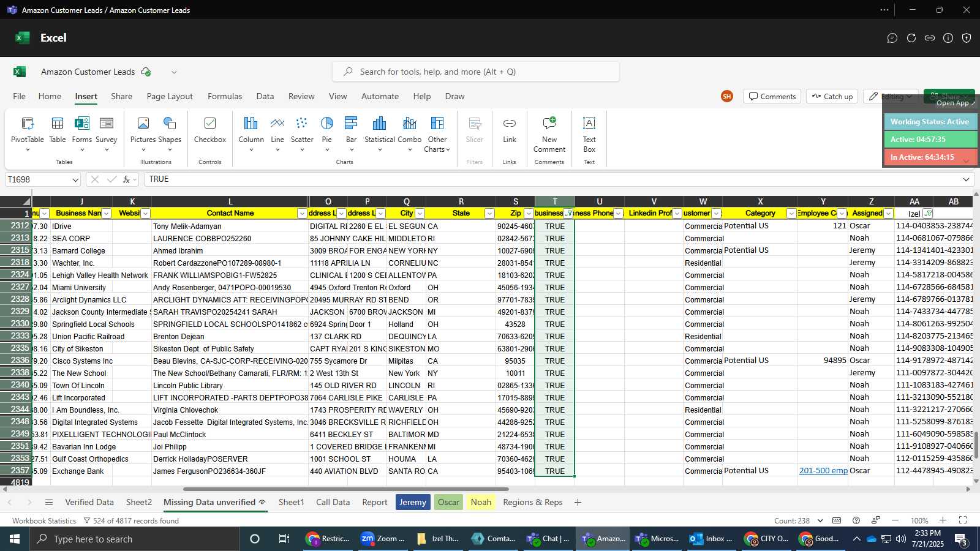Open 201-500 emp link in row 2357

[823, 471]
